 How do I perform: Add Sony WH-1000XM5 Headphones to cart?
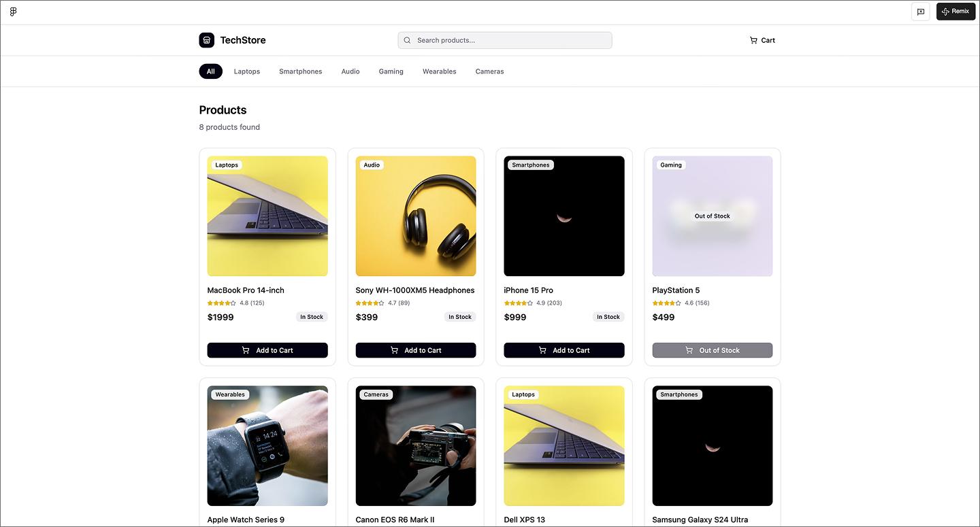(416, 350)
